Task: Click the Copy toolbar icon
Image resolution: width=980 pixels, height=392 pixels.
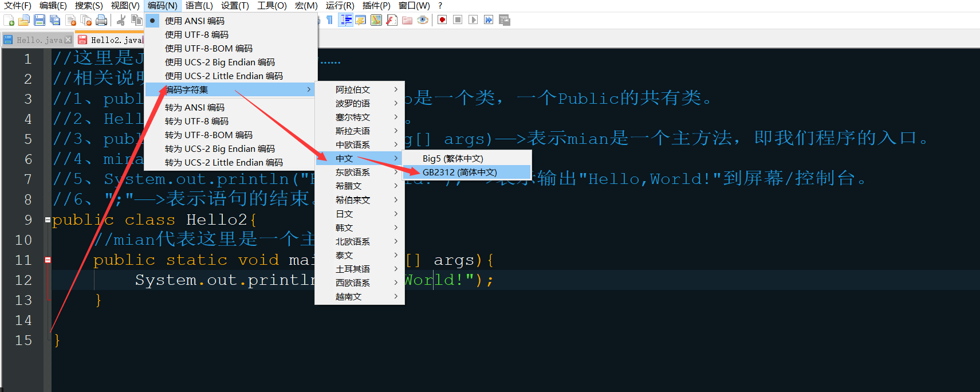Action: [x=136, y=21]
